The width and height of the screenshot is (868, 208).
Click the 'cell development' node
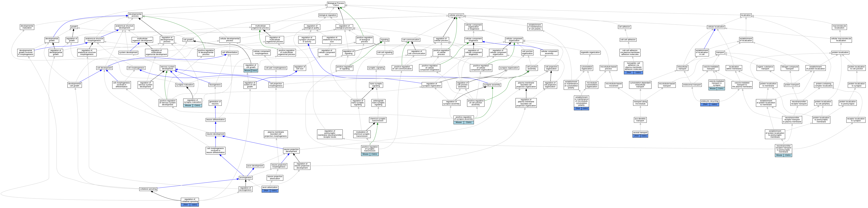(x=104, y=68)
